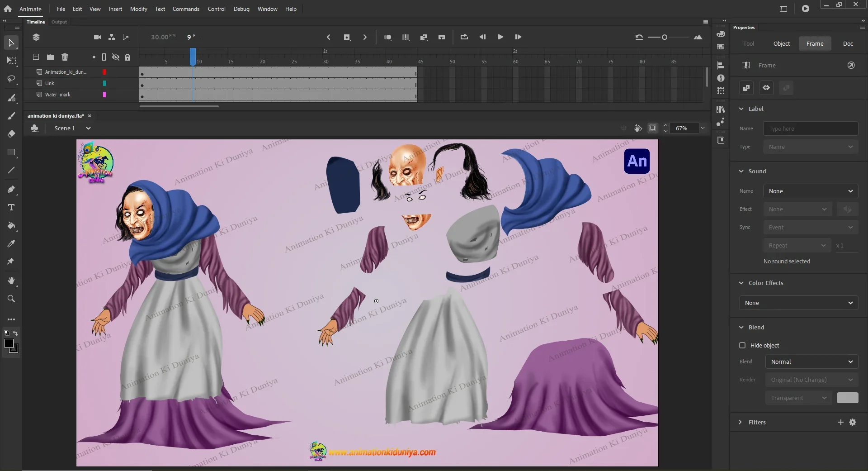Image resolution: width=868 pixels, height=471 pixels.
Task: Click the Add Camera icon in timeline
Action: point(97,37)
